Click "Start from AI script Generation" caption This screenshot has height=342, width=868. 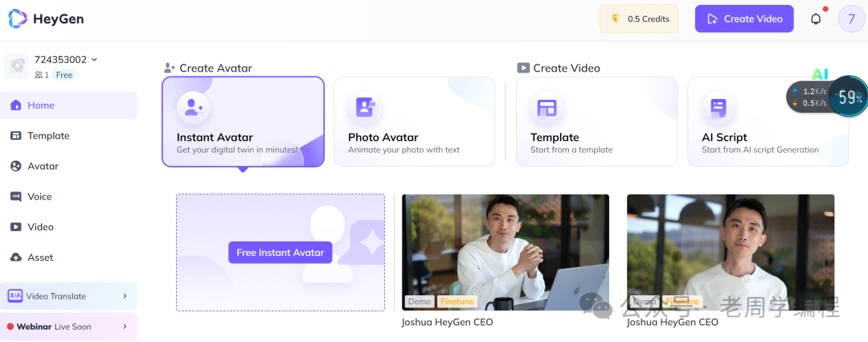(x=760, y=150)
